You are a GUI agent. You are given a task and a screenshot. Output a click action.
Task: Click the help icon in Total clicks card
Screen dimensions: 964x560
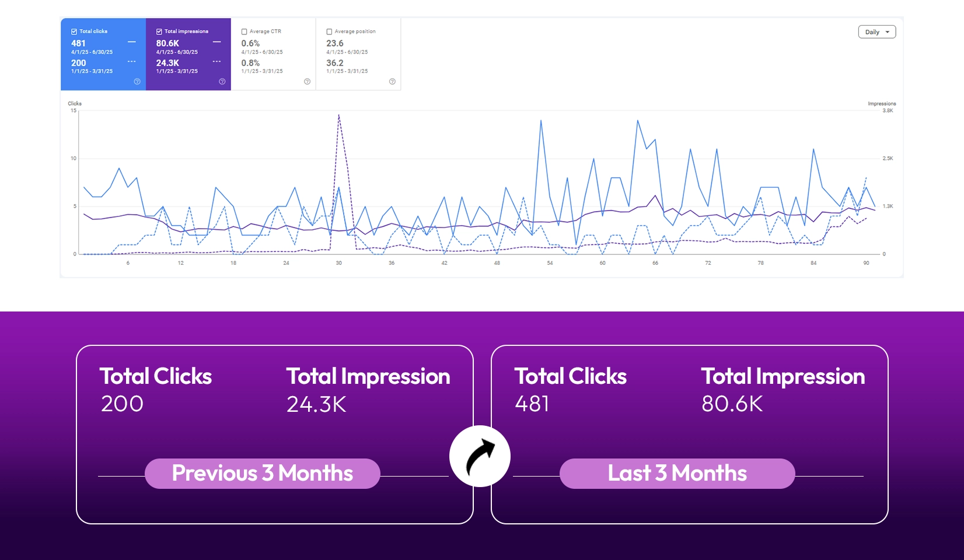pyautogui.click(x=137, y=82)
